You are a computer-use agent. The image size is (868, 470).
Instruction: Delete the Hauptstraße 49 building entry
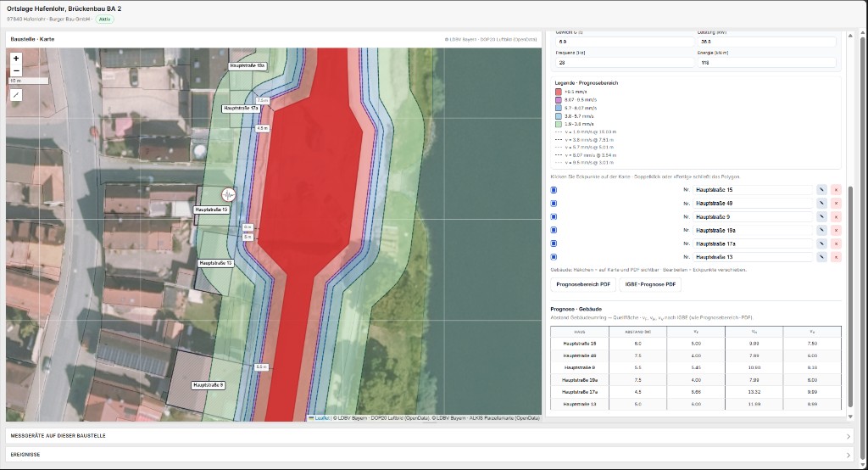point(836,204)
